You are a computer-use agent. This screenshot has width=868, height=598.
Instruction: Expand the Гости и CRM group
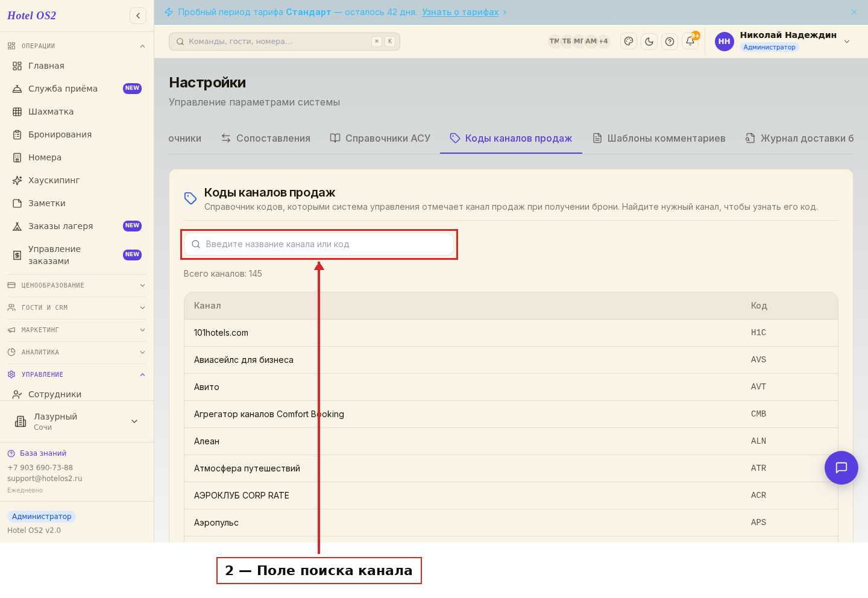pos(77,307)
